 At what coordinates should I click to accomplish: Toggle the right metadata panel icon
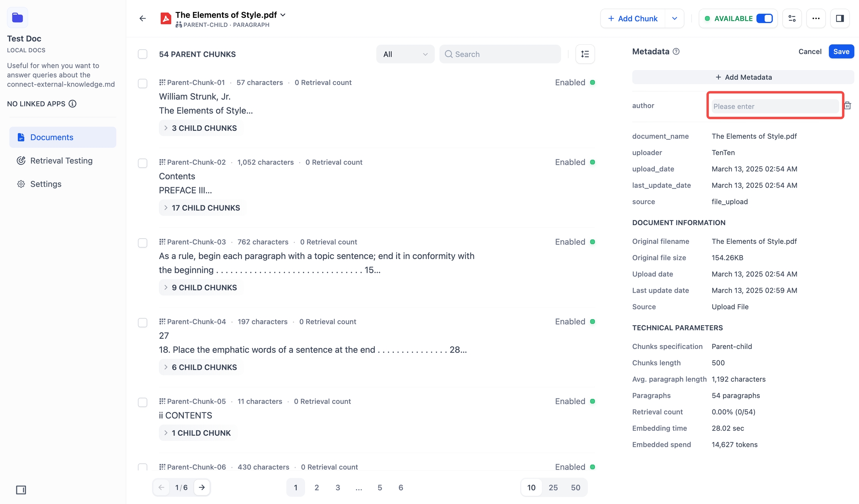(x=840, y=18)
